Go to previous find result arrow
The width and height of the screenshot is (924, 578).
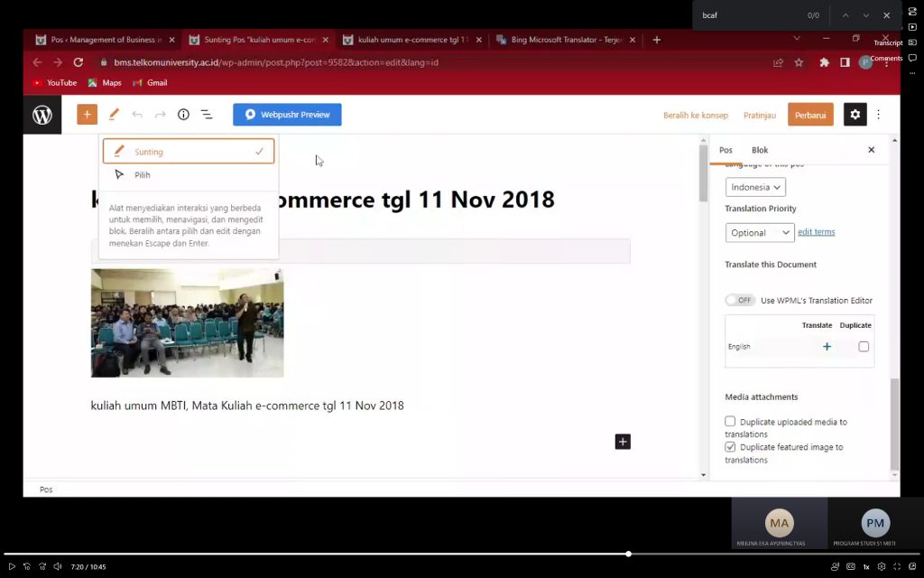point(845,15)
